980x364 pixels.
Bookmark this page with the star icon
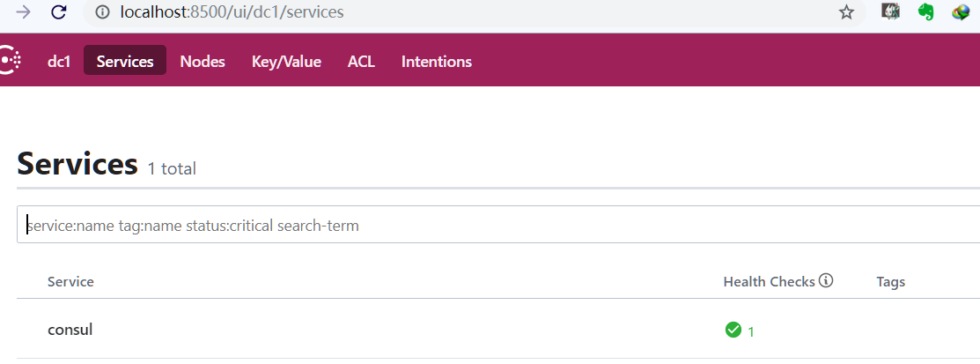(846, 12)
